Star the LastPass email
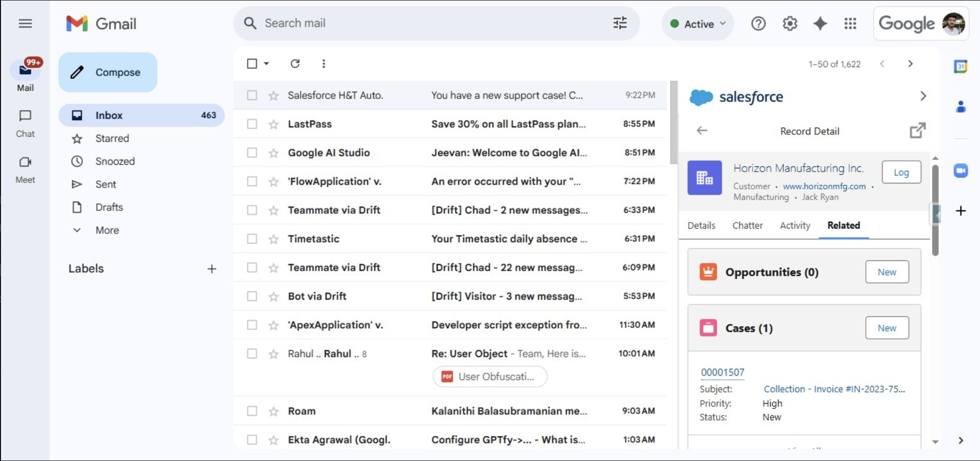The width and height of the screenshot is (980, 461). click(x=273, y=124)
